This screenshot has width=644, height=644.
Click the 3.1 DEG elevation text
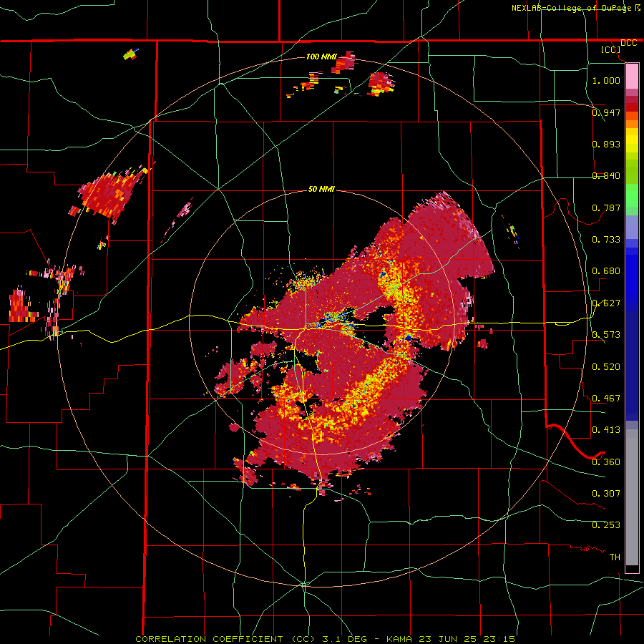343,639
